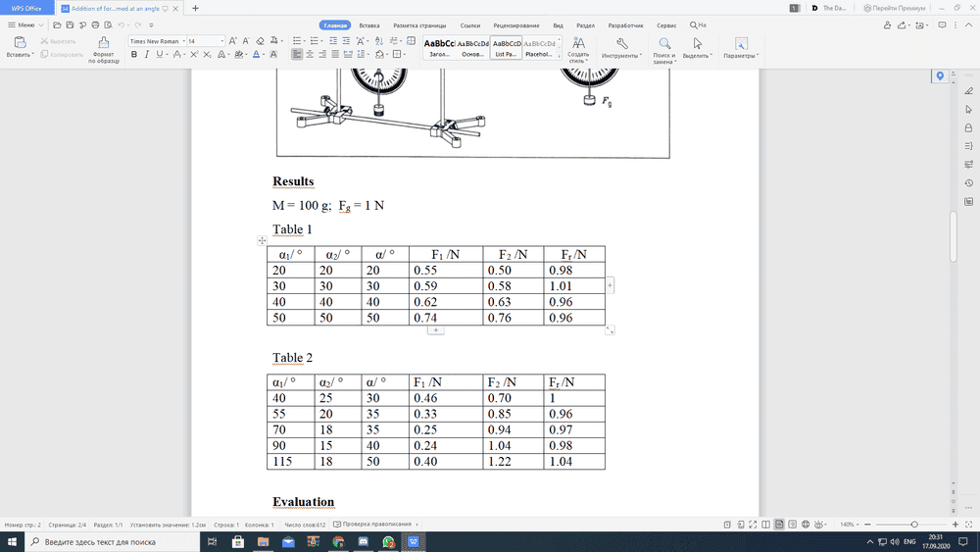Toggle italic formatting

coord(147,55)
